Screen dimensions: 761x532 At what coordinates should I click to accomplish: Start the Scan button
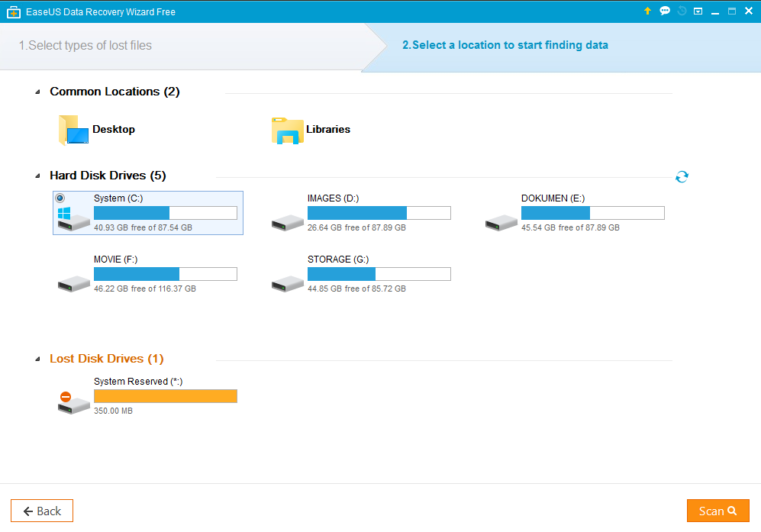[717, 511]
